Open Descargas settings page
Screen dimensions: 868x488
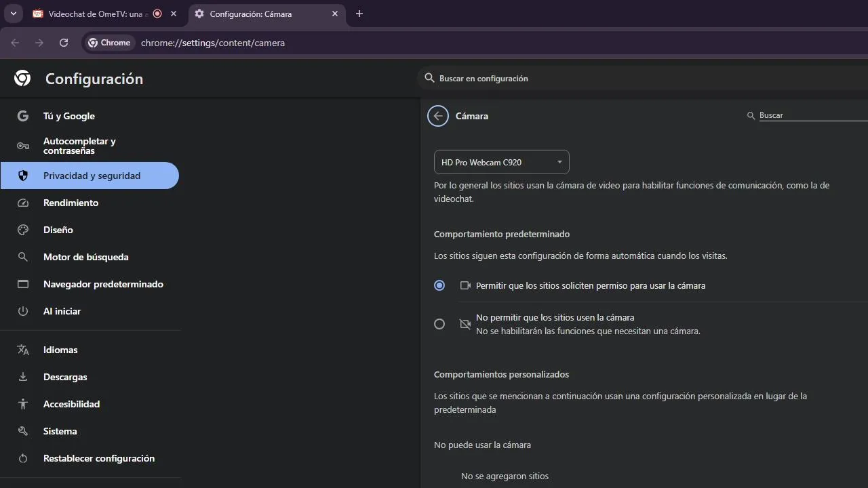[x=65, y=377]
